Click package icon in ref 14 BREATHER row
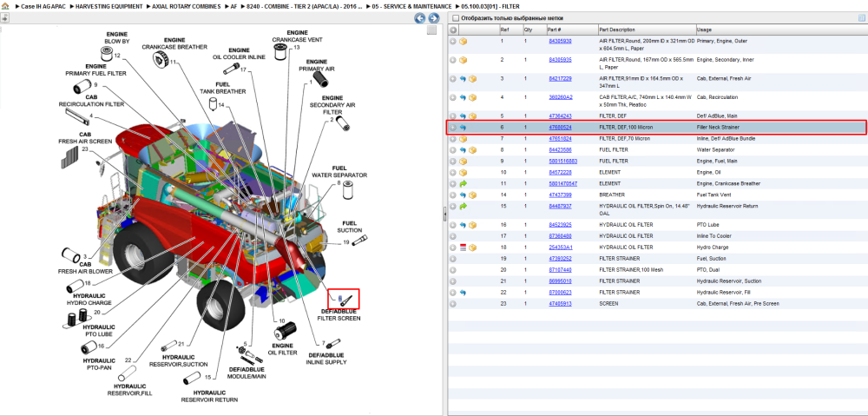 coord(473,195)
